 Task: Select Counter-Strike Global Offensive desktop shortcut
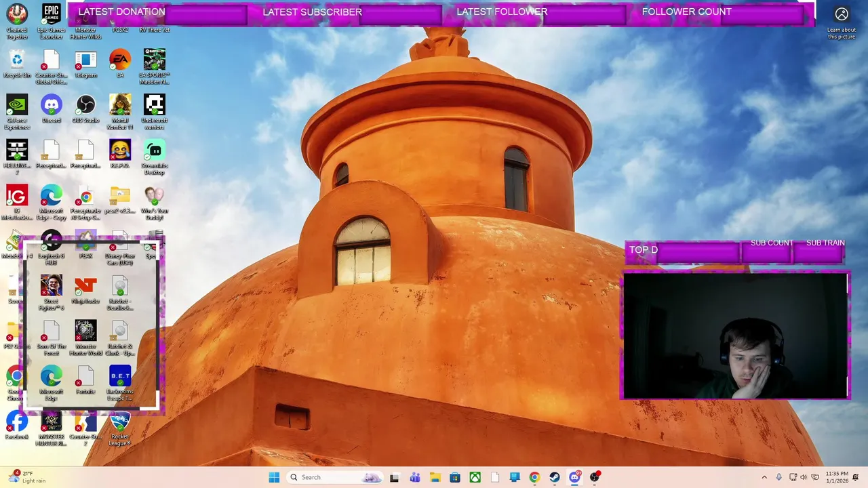(x=52, y=66)
